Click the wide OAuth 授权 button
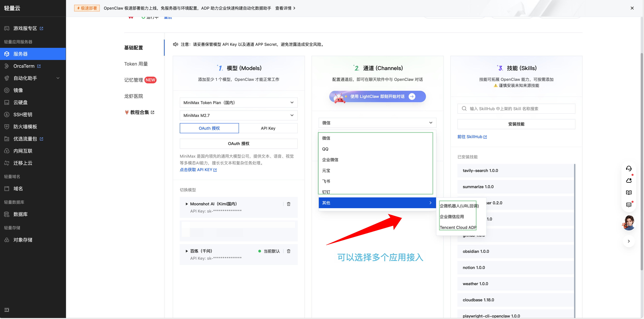The width and height of the screenshot is (644, 319). (238, 144)
